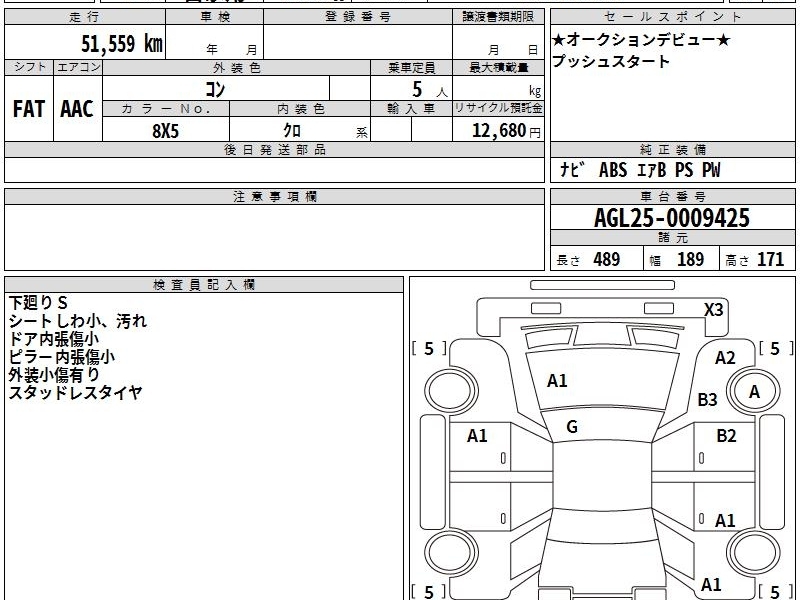Click the カラーNo. header

pos(166,109)
